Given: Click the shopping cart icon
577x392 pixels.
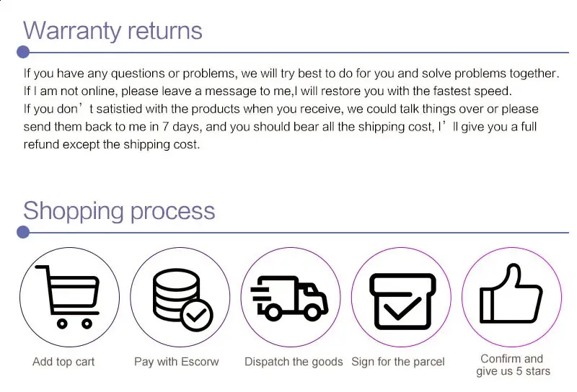Looking at the screenshot, I should click(69, 296).
